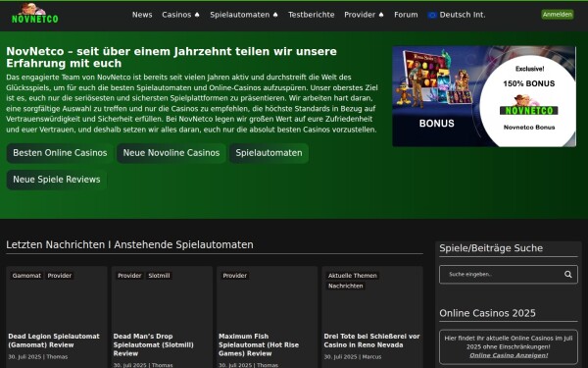This screenshot has width=588, height=368.
Task: Click the Spiele/Beiträge Suche heading
Action: point(491,248)
